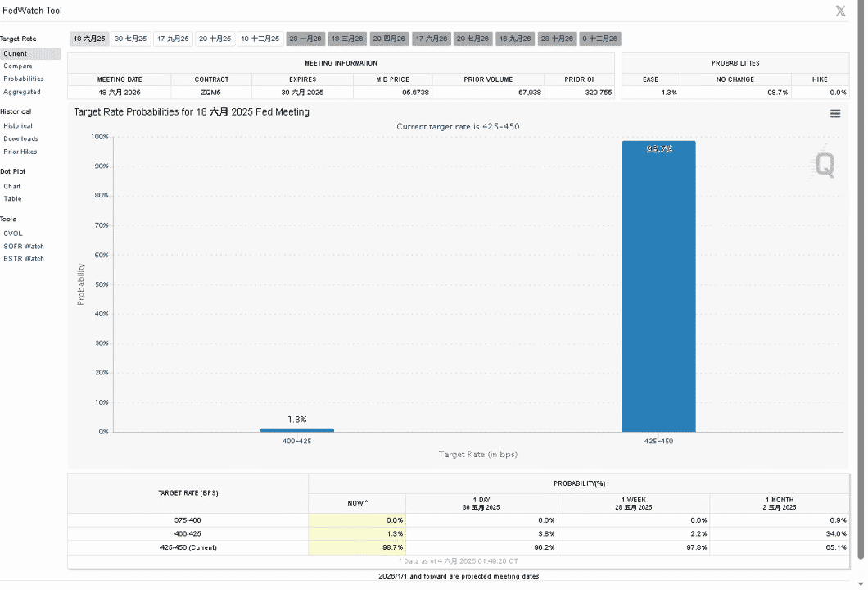Image resolution: width=868 pixels, height=590 pixels.
Task: Open the Probabilities sidebar link
Action: (24, 79)
